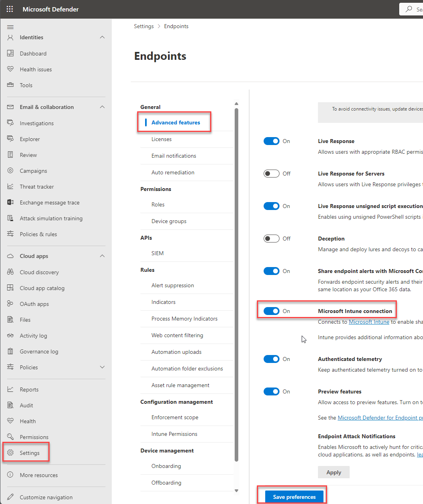This screenshot has height=504, width=423.
Task: Open the SIEM settings under APIs
Action: click(x=157, y=253)
